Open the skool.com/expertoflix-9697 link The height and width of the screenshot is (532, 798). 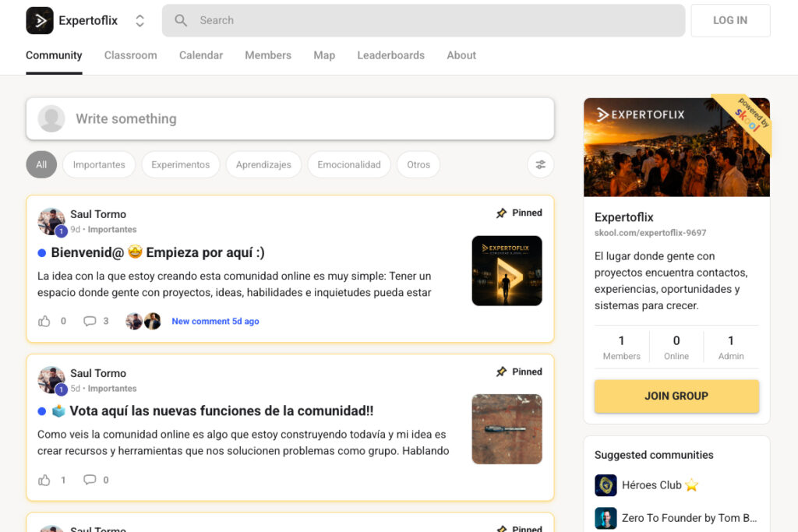point(651,233)
